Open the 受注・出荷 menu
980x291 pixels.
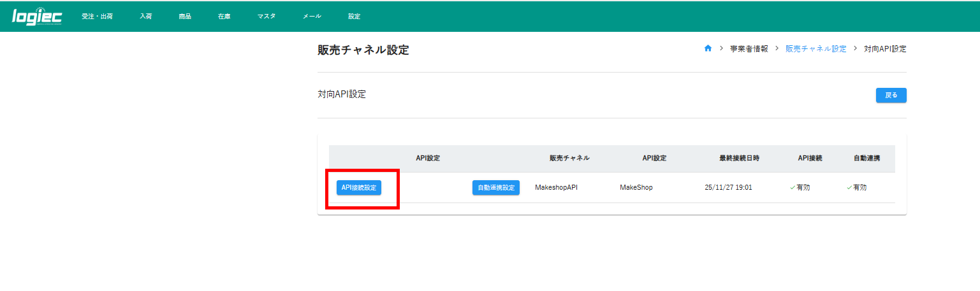coord(97,17)
